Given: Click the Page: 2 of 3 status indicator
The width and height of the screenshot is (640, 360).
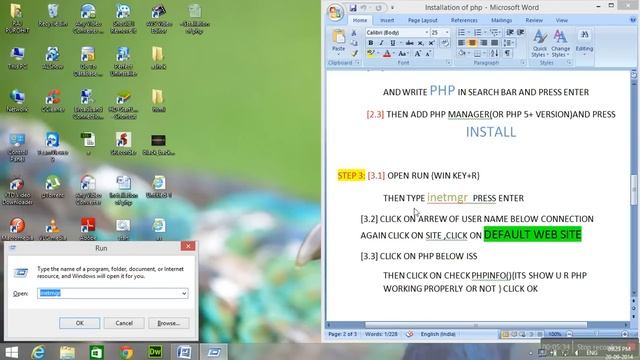Looking at the screenshot, I should coord(342,334).
